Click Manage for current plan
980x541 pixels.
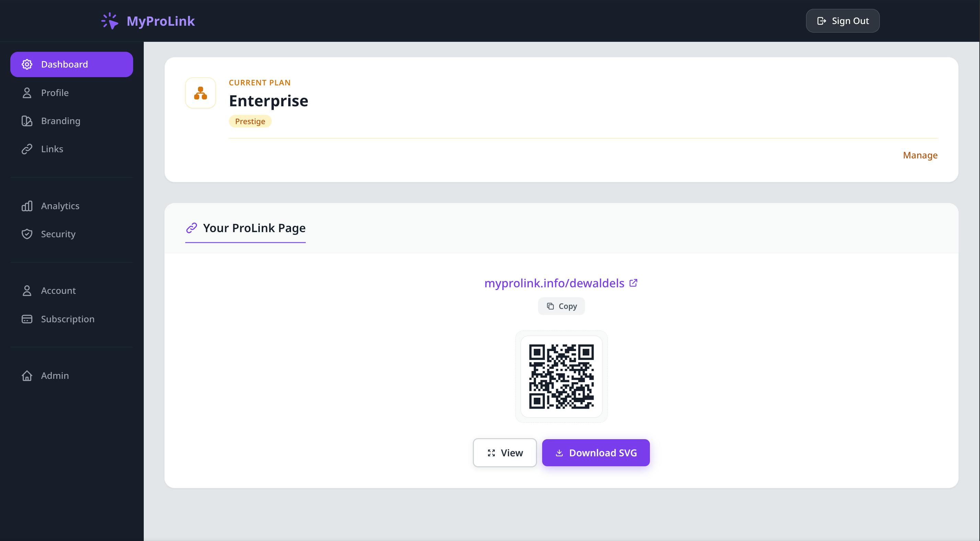tap(920, 155)
